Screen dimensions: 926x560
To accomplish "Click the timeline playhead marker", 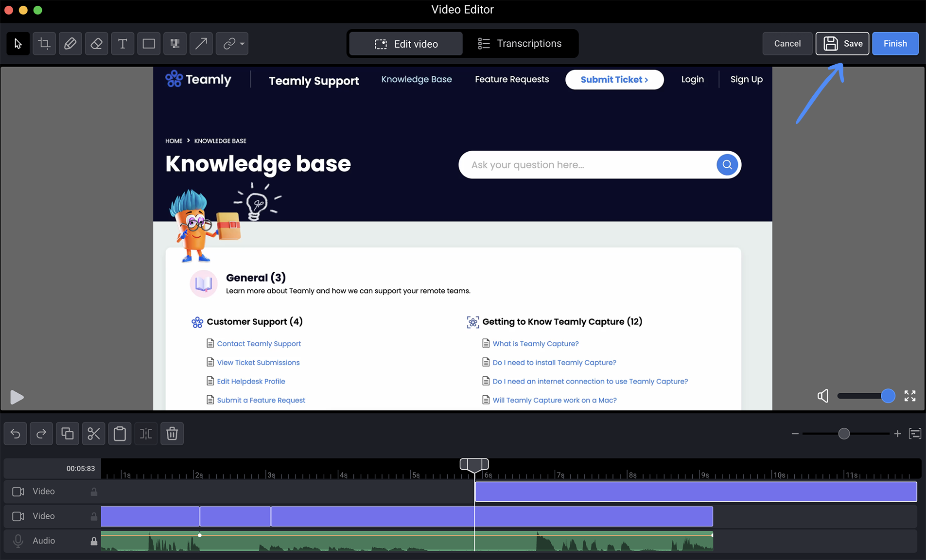I will click(474, 465).
